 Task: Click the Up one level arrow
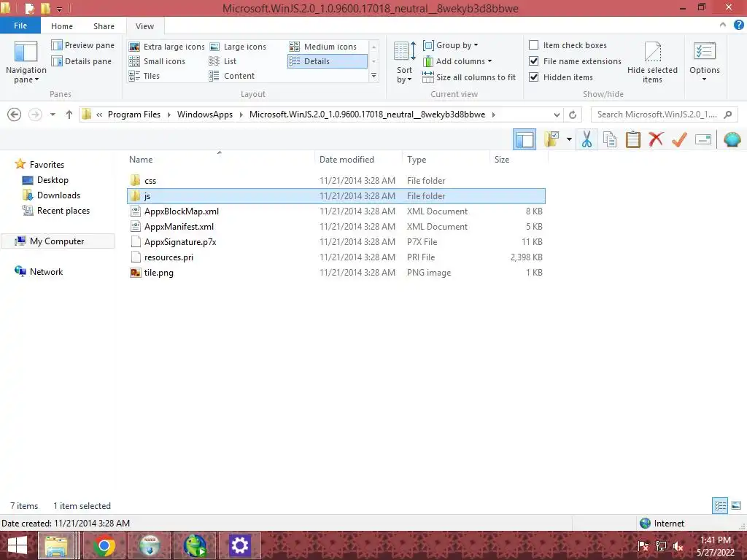pos(69,114)
